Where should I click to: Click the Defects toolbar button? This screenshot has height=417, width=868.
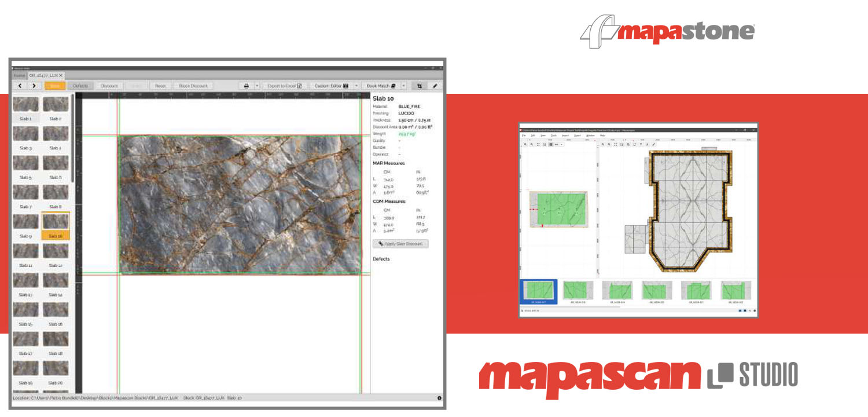click(x=80, y=86)
